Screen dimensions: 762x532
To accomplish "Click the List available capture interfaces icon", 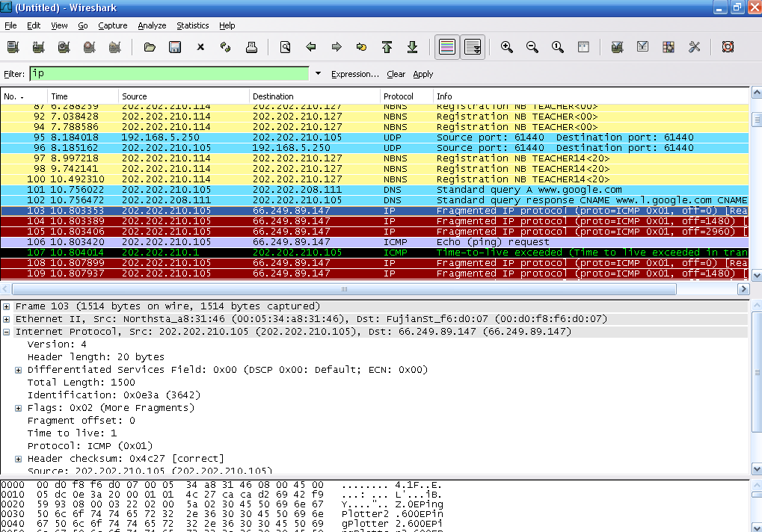I will coord(12,46).
